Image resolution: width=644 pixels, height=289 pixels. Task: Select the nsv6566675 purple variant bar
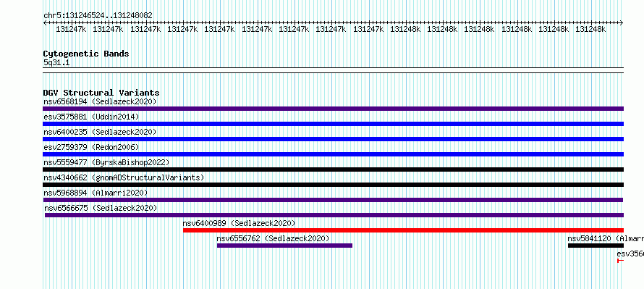coord(334,215)
